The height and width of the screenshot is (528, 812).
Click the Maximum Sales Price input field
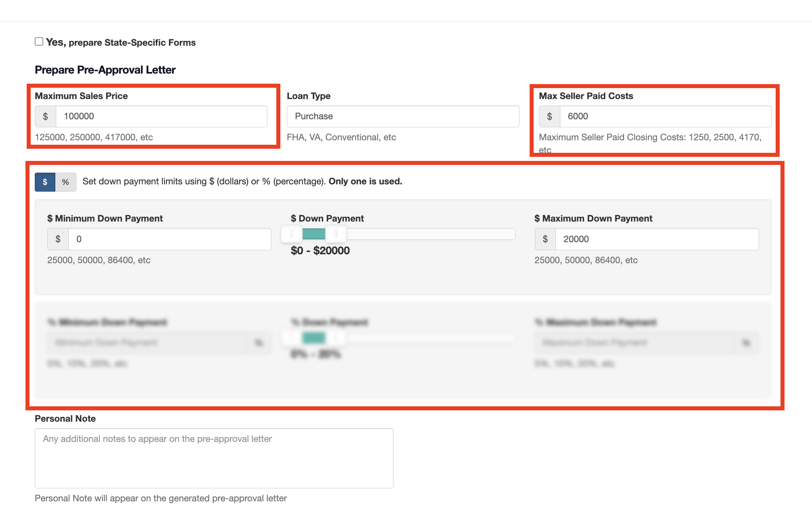[161, 116]
